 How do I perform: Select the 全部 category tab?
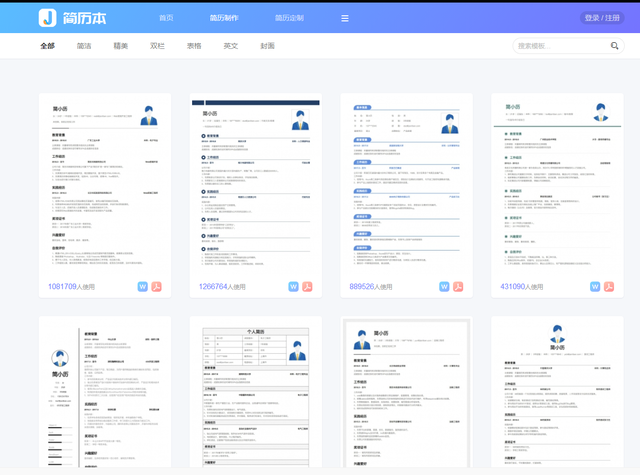tap(47, 46)
